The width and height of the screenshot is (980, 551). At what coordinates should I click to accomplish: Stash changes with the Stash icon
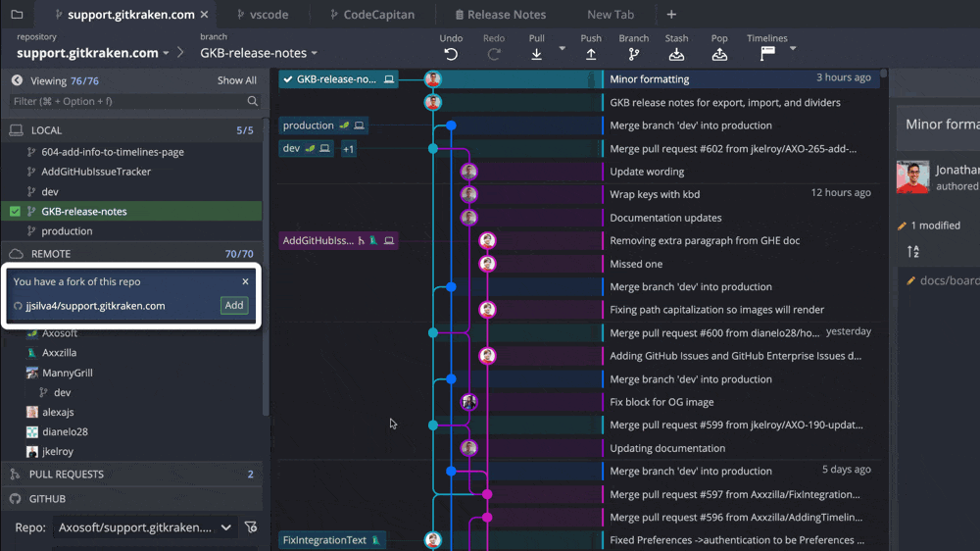[676, 54]
